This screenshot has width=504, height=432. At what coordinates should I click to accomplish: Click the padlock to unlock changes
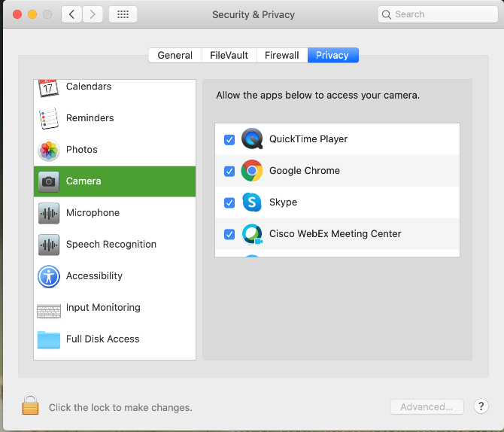pyautogui.click(x=30, y=405)
